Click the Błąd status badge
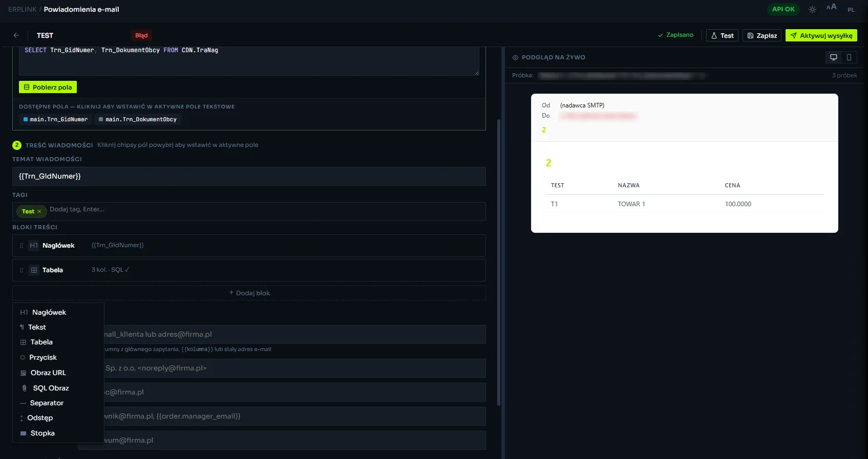 click(x=141, y=35)
